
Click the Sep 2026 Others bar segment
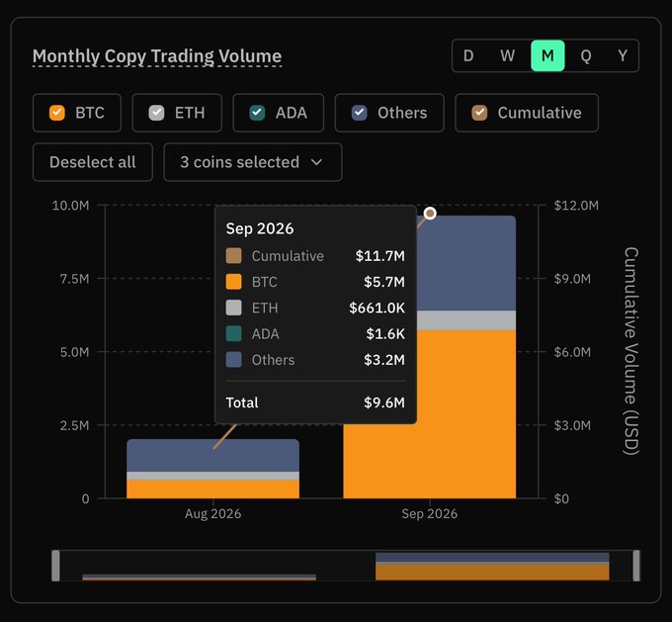[466, 263]
